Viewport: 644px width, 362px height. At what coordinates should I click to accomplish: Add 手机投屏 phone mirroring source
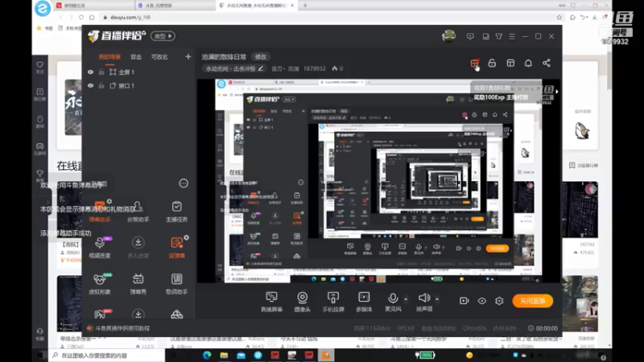333,302
